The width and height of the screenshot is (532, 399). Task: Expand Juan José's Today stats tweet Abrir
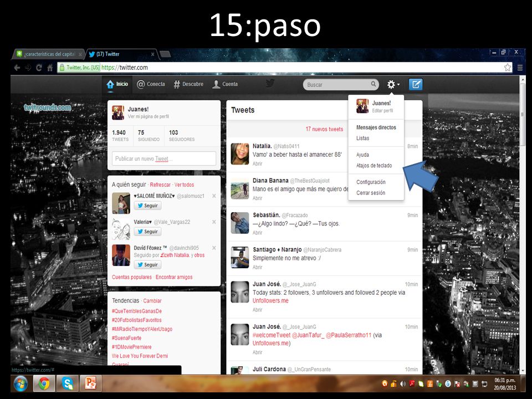pos(257,310)
